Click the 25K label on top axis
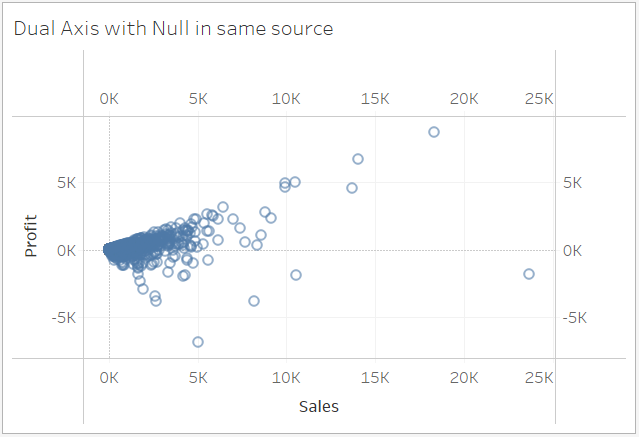 coord(538,98)
